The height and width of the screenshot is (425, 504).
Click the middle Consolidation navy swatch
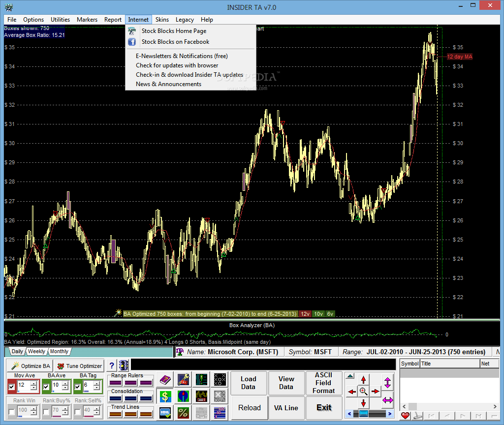point(131,398)
